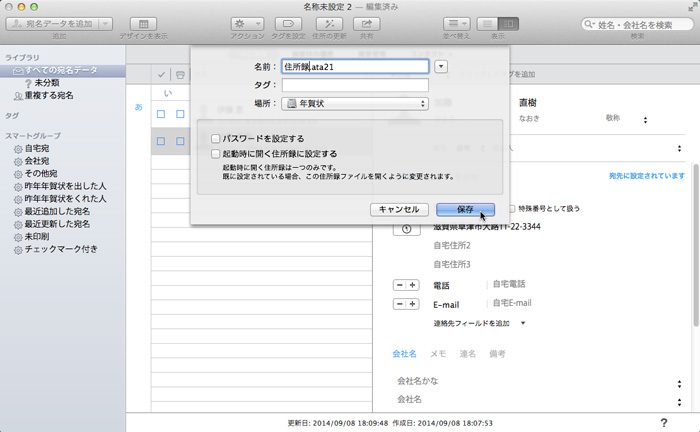Click the clock icon beside the address
700x432 pixels.
406,229
